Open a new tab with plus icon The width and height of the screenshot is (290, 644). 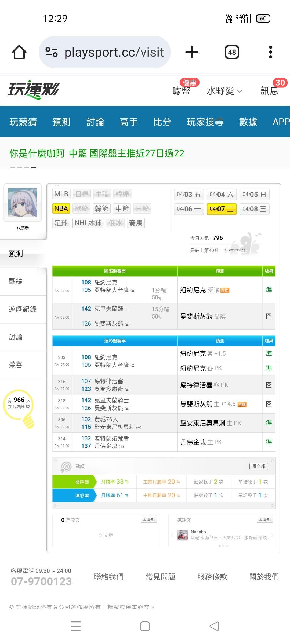pyautogui.click(x=192, y=52)
